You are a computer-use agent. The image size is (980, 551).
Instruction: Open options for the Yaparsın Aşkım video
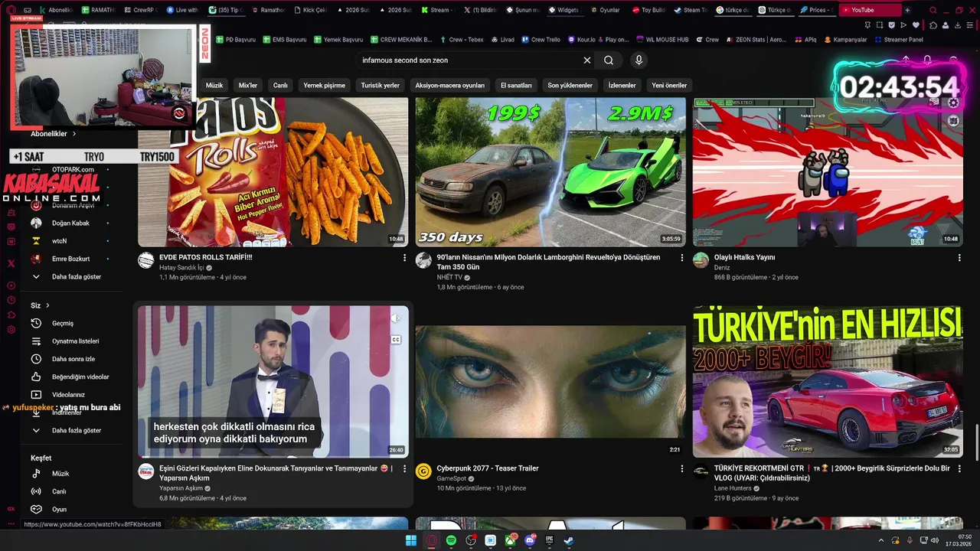pyautogui.click(x=404, y=468)
